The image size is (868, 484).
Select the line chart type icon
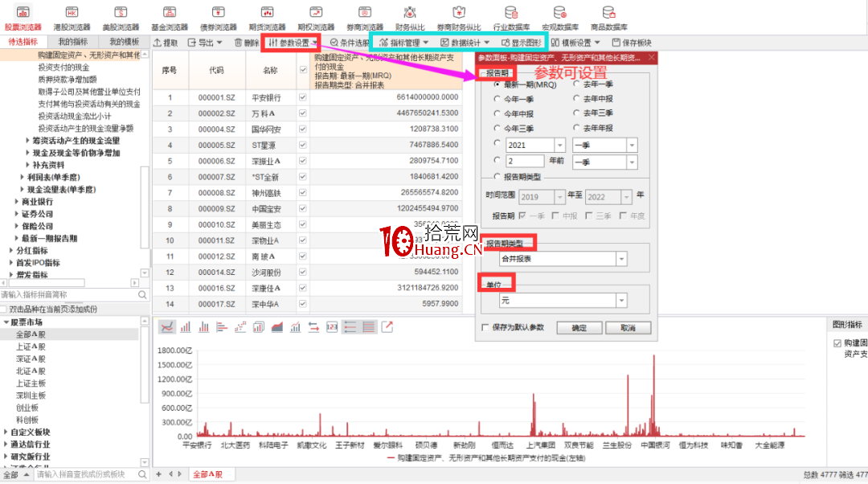[x=166, y=327]
